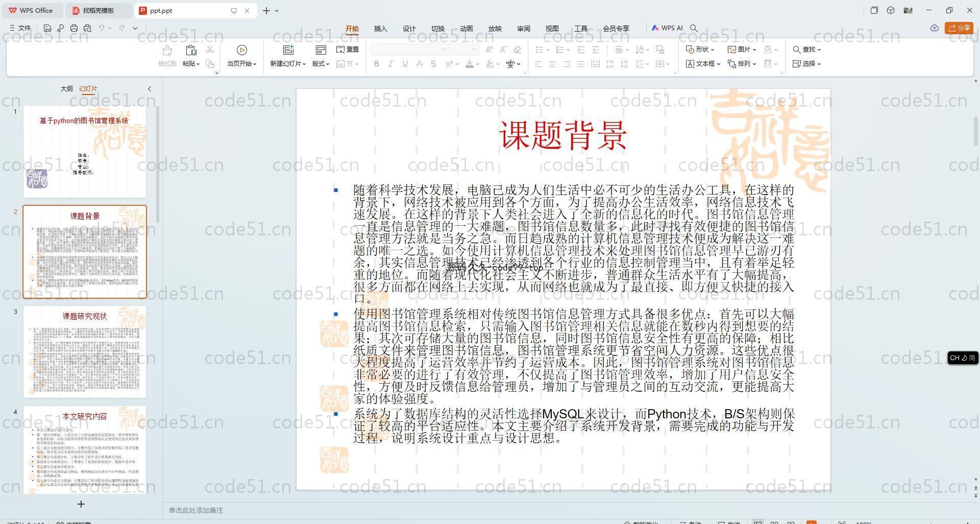Switch to the View (视图) tab

tap(552, 29)
